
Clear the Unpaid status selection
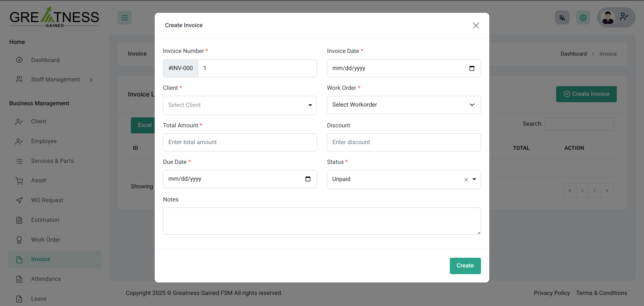pos(466,180)
